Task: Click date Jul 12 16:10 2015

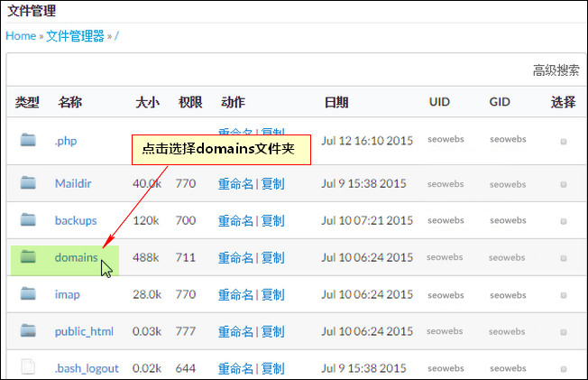Action: point(367,141)
